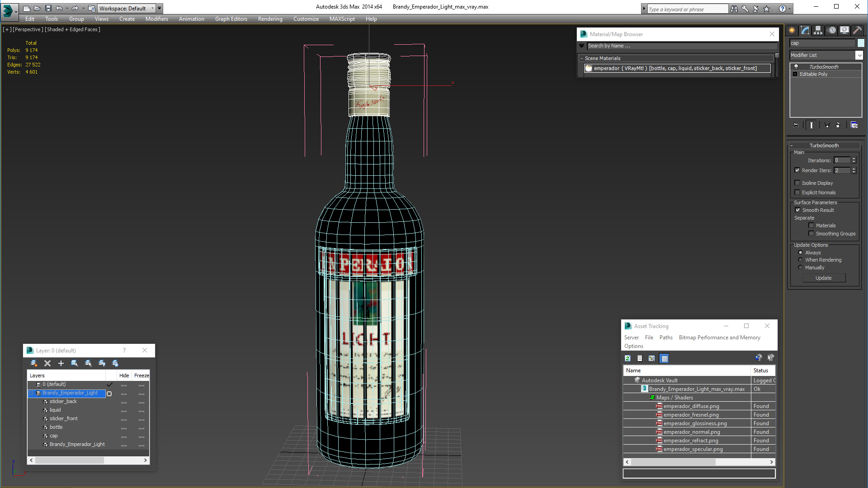Increase Iterations spinner up arrow
This screenshot has width=868, height=488.
pyautogui.click(x=854, y=159)
